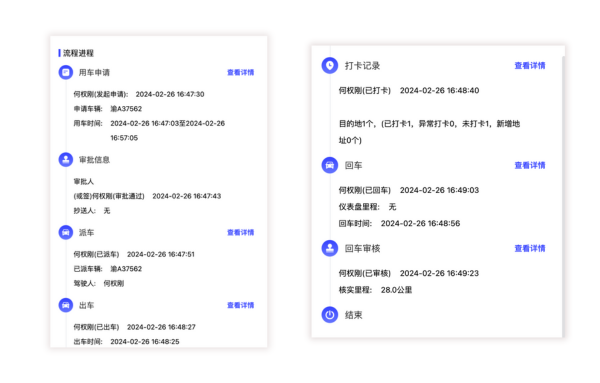Click the 派车 car icon
The width and height of the screenshot is (600, 383).
tap(66, 232)
